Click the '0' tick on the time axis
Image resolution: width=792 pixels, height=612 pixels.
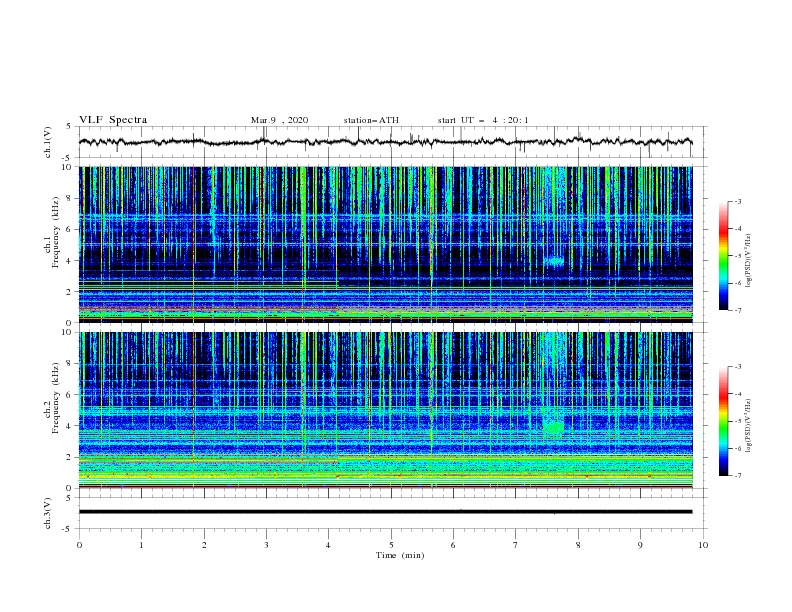point(79,545)
